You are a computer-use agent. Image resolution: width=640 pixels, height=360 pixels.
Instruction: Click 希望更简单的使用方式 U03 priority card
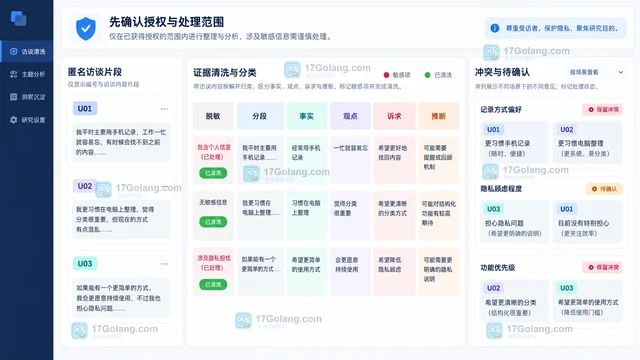click(588, 301)
